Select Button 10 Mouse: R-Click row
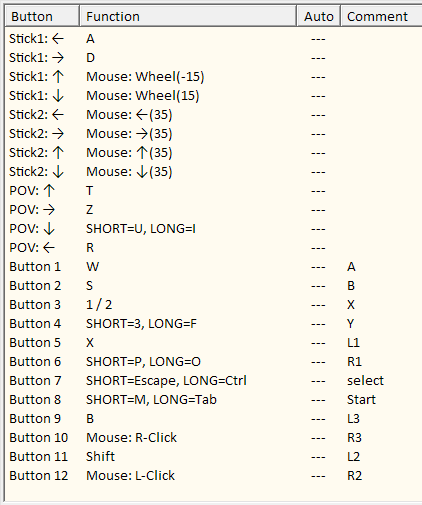 pyautogui.click(x=214, y=438)
